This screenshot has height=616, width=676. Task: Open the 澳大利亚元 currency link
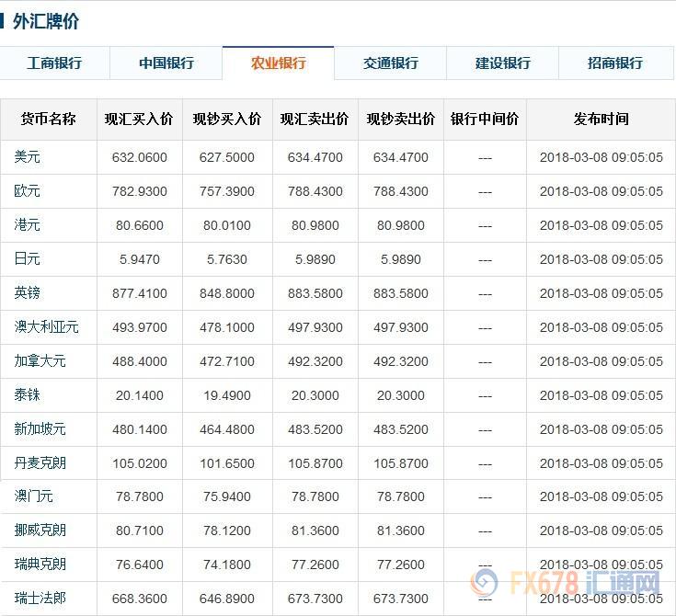pyautogui.click(x=46, y=327)
